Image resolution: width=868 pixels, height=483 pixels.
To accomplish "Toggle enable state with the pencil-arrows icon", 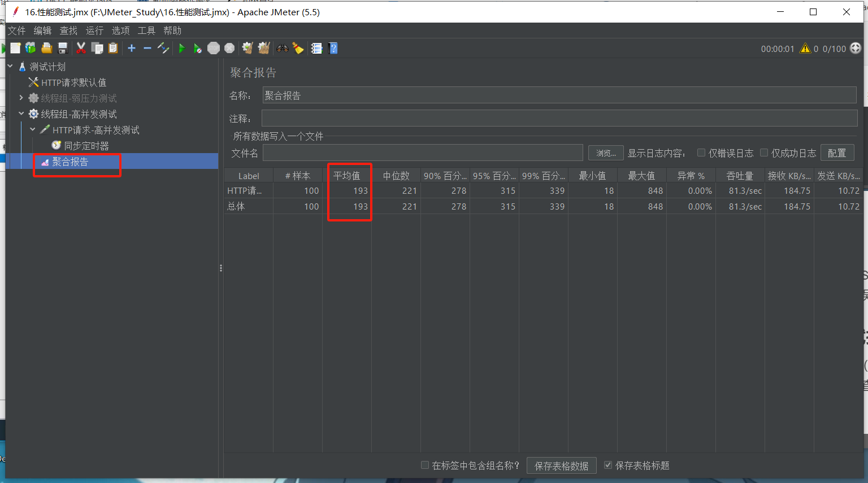I will 163,48.
